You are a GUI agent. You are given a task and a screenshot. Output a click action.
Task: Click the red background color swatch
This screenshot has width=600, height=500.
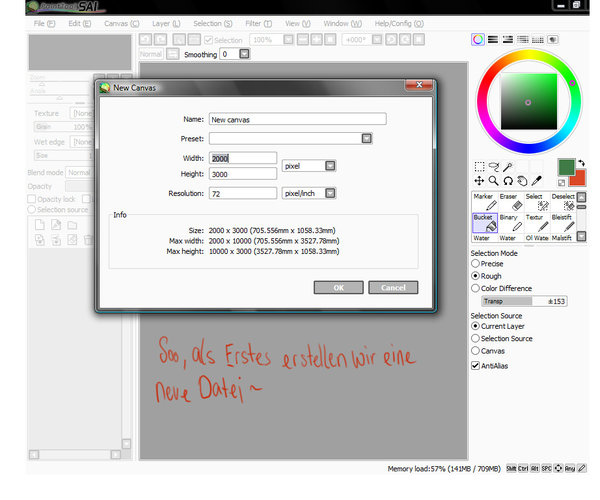click(579, 179)
